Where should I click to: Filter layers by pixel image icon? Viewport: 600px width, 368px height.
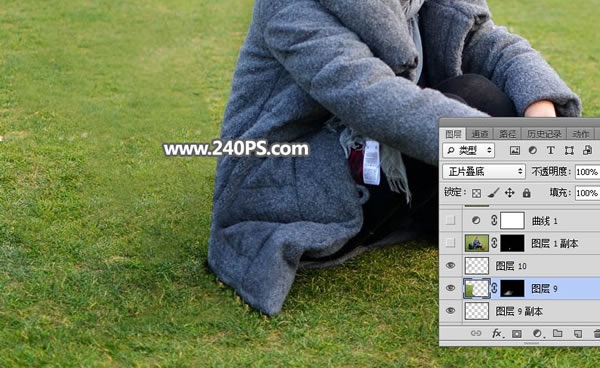[x=515, y=151]
